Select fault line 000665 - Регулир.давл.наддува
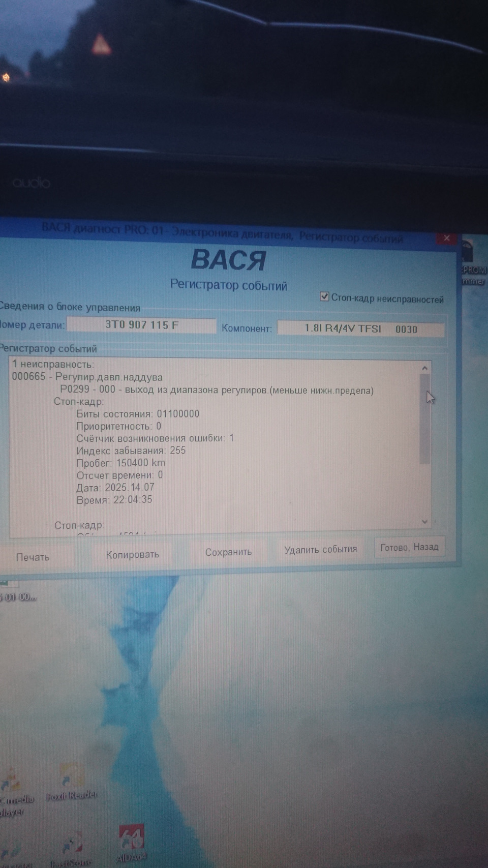Screen dimensions: 488x868 (x=87, y=377)
